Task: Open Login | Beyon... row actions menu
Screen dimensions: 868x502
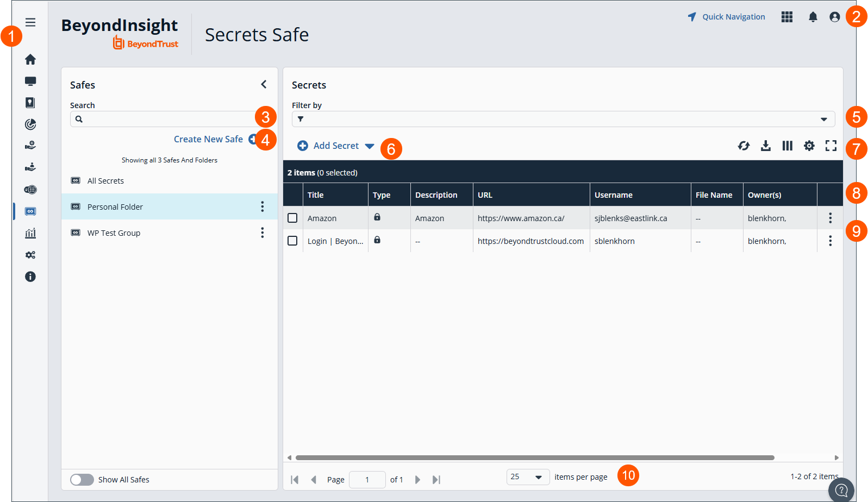Action: (x=830, y=241)
